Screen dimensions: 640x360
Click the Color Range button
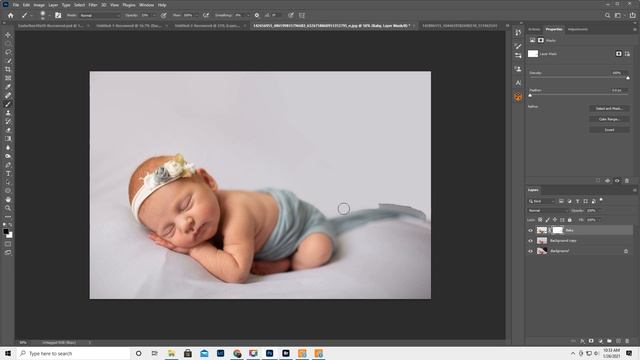[609, 119]
